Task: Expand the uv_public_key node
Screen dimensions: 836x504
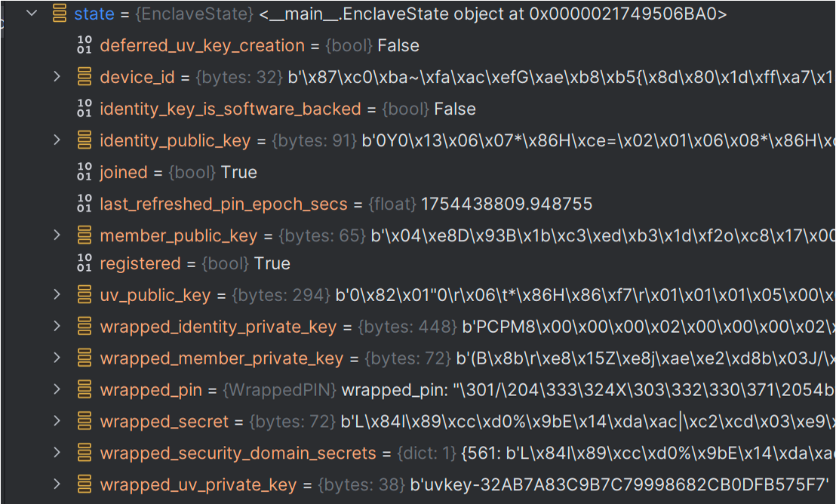Action: coord(59,295)
